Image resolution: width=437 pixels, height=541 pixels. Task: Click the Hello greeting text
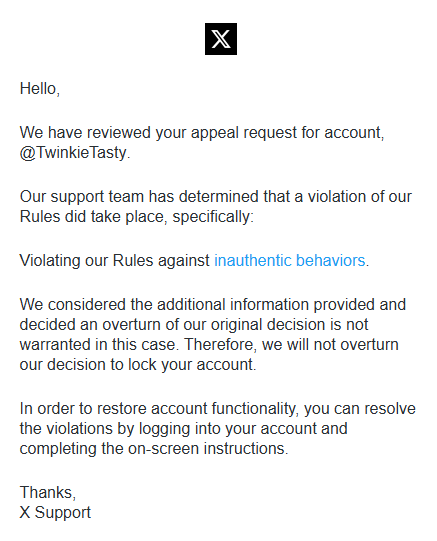[40, 89]
